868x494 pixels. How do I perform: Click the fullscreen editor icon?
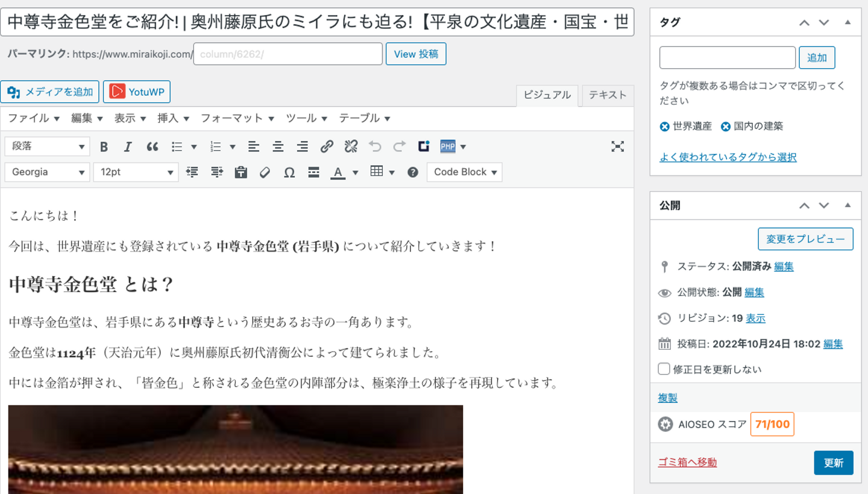[617, 147]
